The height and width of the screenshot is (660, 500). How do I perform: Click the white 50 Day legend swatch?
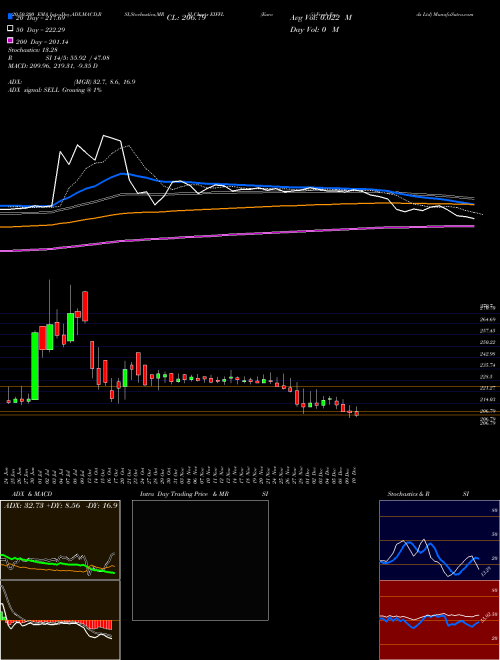10,29
